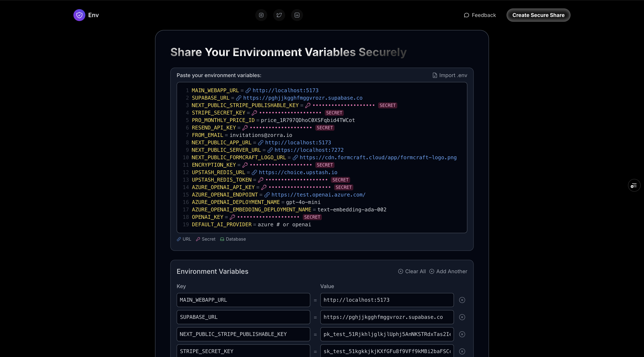
Task: Remove the MAIN_WEBAPP_URL variable row
Action: pos(462,300)
